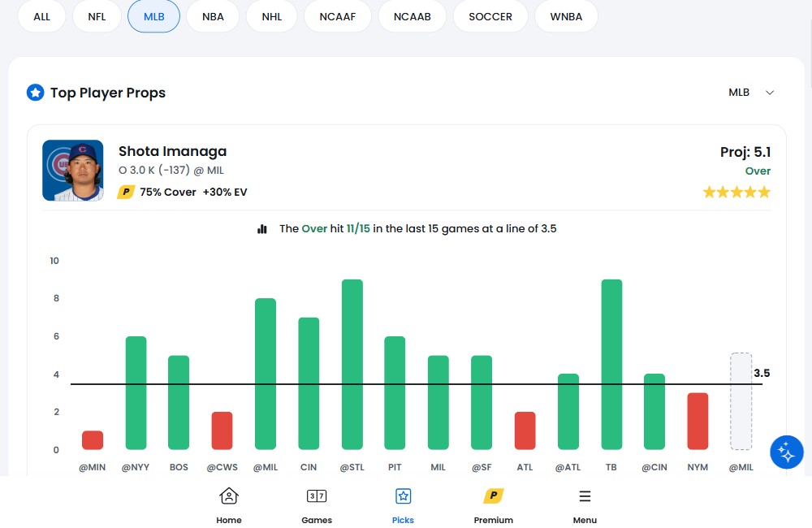
Task: Click the five-star rating under Over
Action: (x=736, y=193)
